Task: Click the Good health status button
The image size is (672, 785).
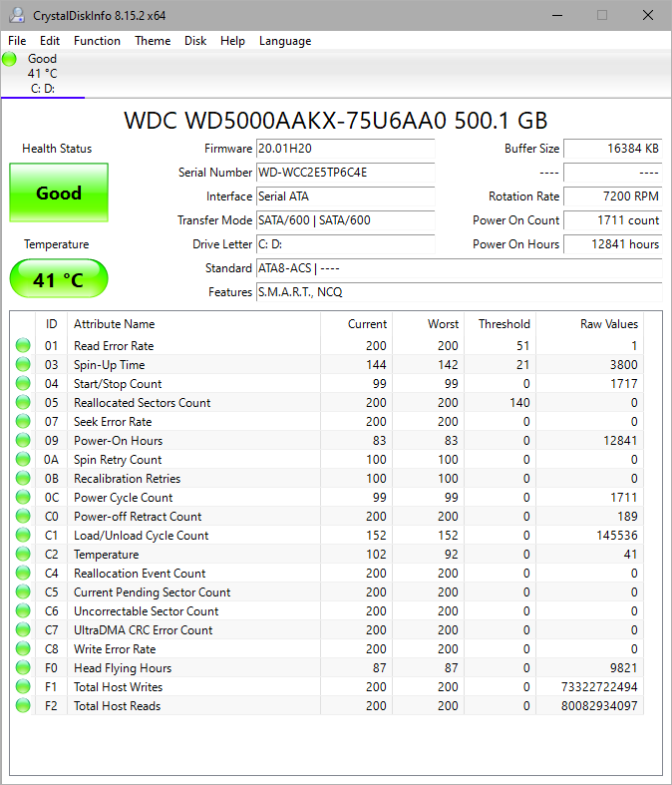Action: point(59,193)
